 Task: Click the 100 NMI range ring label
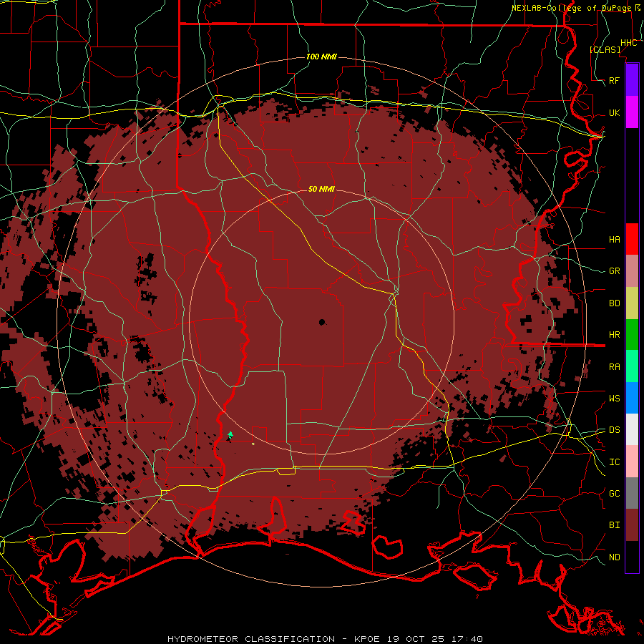(321, 57)
